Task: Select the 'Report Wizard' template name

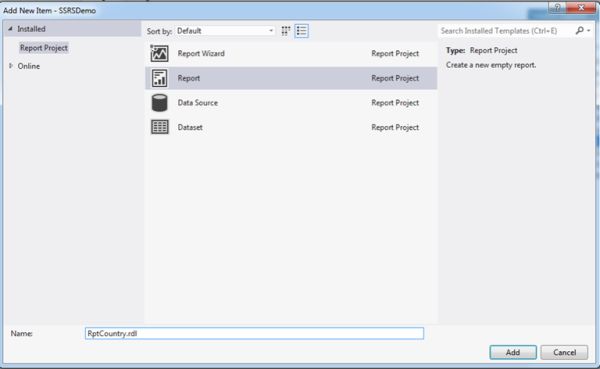Action: 201,54
